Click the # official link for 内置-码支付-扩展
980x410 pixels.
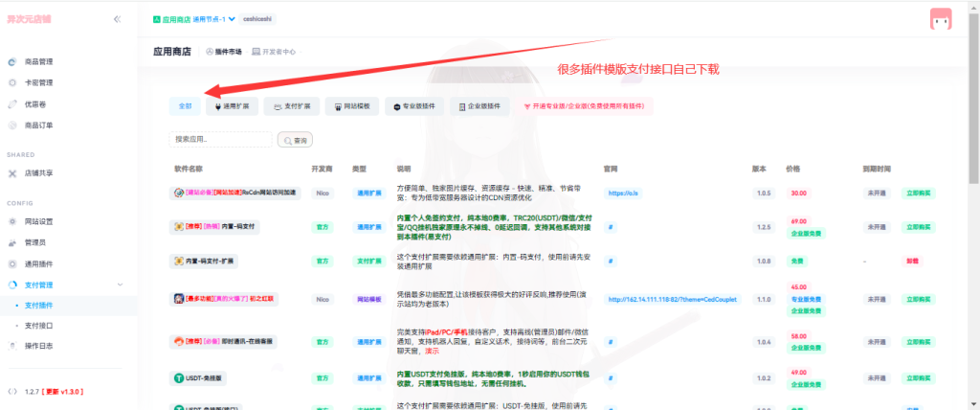(x=610, y=261)
